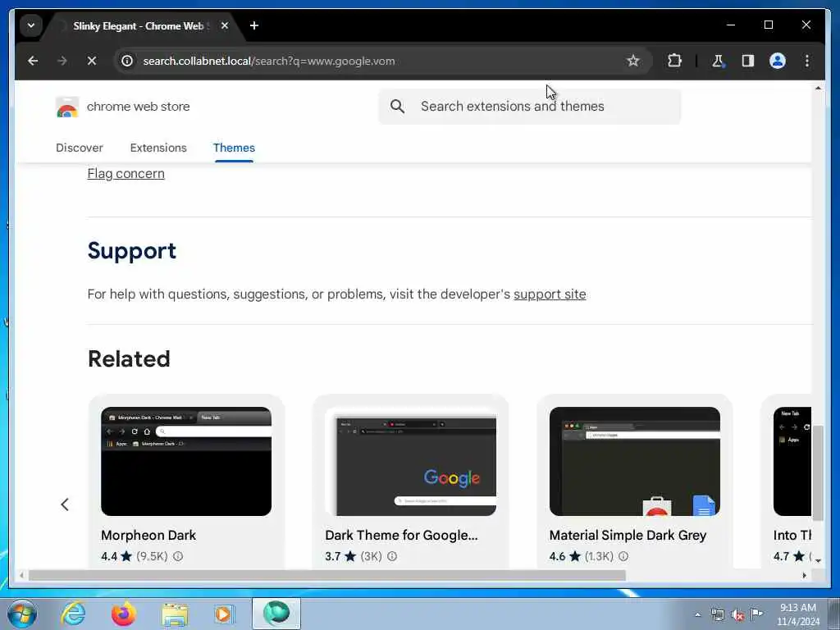Click the search magnifier icon
Screen dimensions: 840x630
[397, 107]
